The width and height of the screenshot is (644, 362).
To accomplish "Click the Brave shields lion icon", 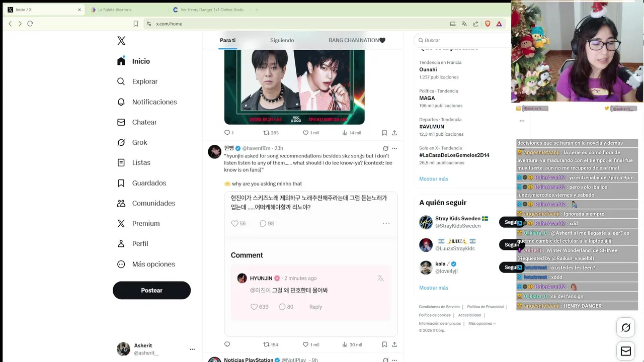I will tap(488, 24).
